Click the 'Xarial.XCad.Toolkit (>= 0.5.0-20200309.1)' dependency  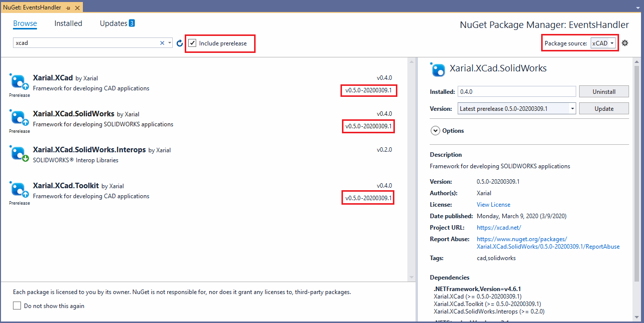pyautogui.click(x=487, y=304)
